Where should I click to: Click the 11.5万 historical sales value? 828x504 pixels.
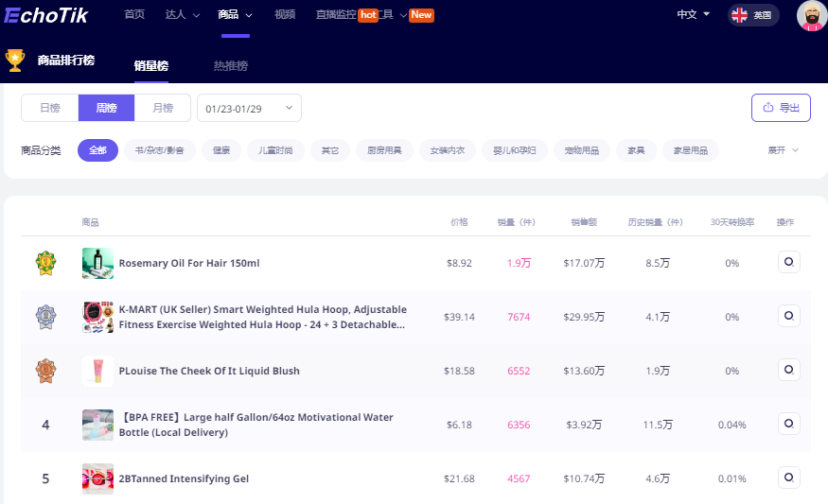coord(658,425)
